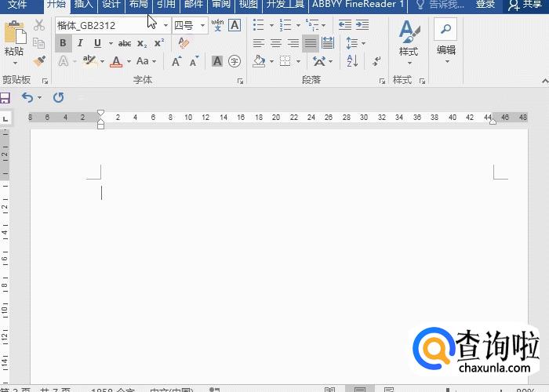
Task: Open the ABBYY FineReader tab
Action: (x=358, y=5)
